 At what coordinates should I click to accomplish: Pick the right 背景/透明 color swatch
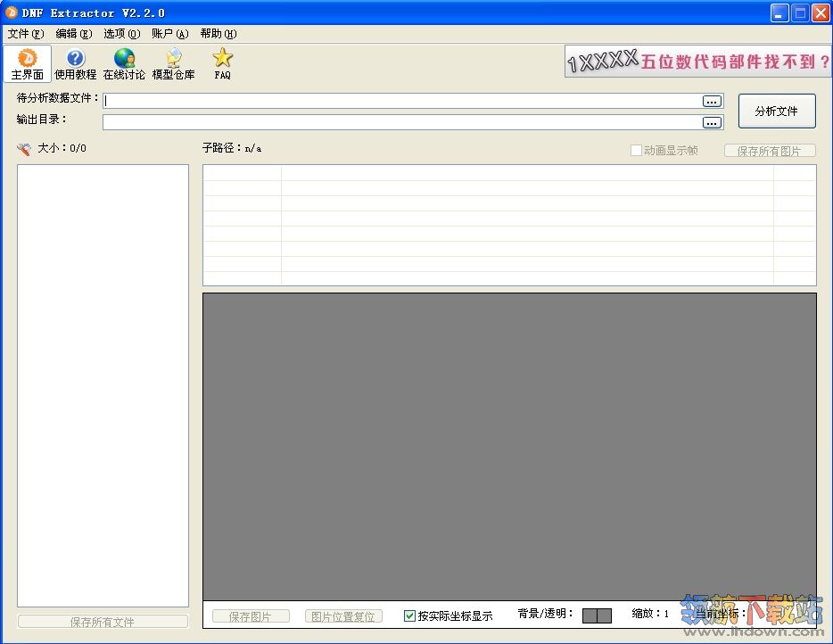pyautogui.click(x=604, y=615)
